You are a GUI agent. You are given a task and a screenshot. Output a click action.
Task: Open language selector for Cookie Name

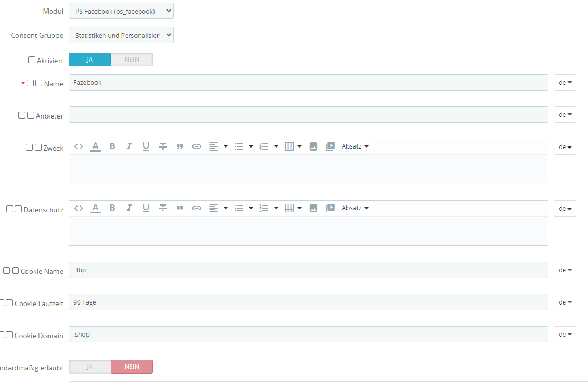tap(565, 270)
